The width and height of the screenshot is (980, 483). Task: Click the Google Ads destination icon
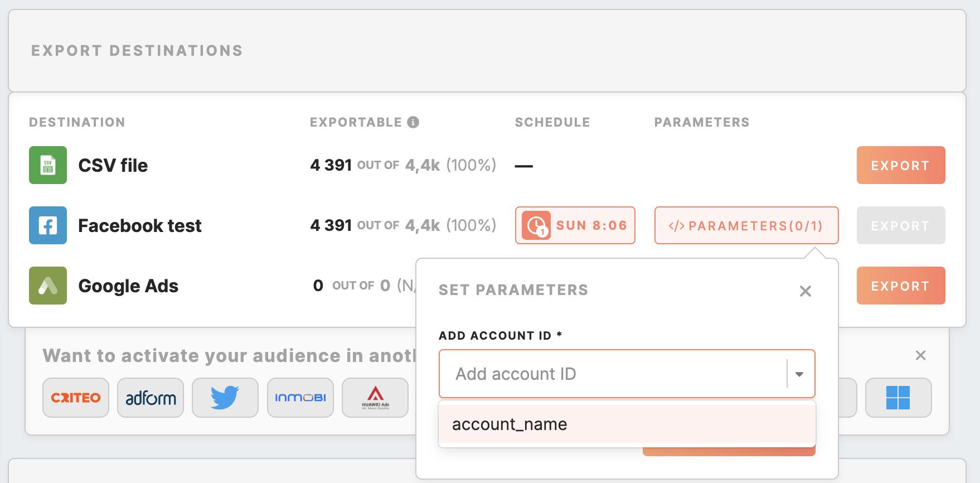[x=48, y=286]
